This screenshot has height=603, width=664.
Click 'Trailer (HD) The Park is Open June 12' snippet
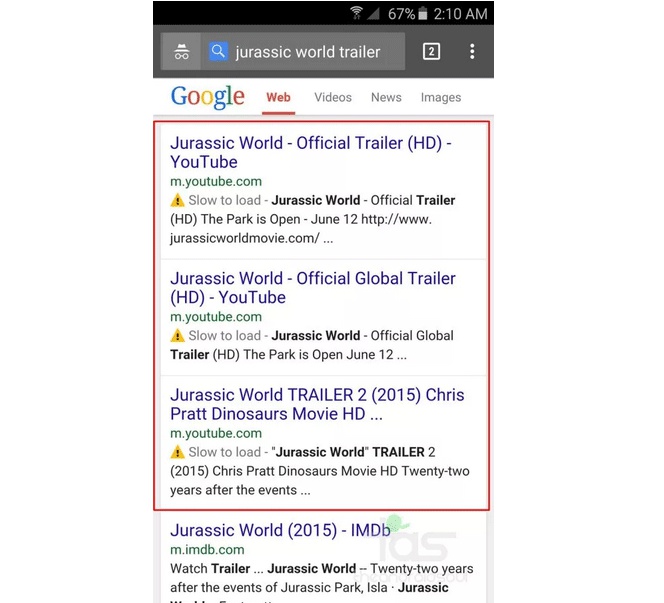(288, 355)
